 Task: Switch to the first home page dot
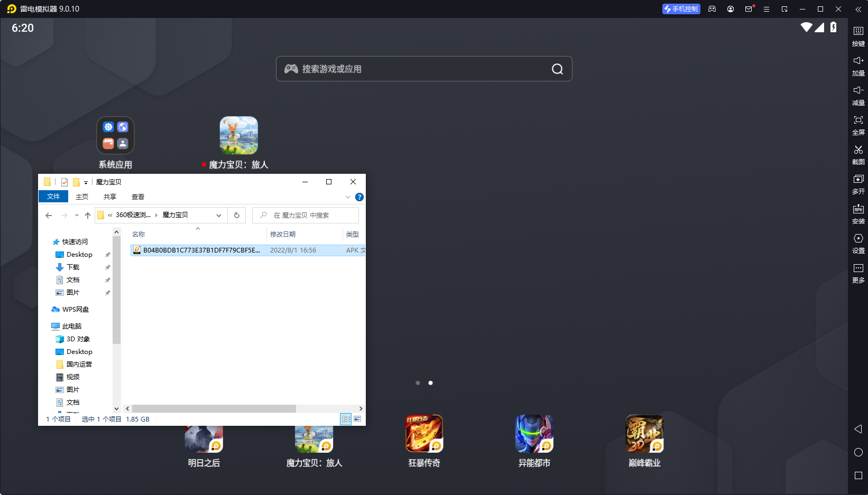pos(418,383)
